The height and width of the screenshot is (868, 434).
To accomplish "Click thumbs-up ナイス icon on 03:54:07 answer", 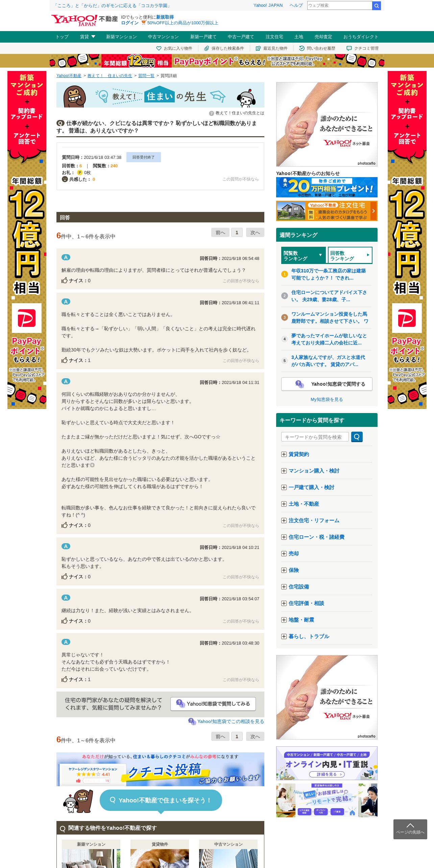I will point(65,621).
